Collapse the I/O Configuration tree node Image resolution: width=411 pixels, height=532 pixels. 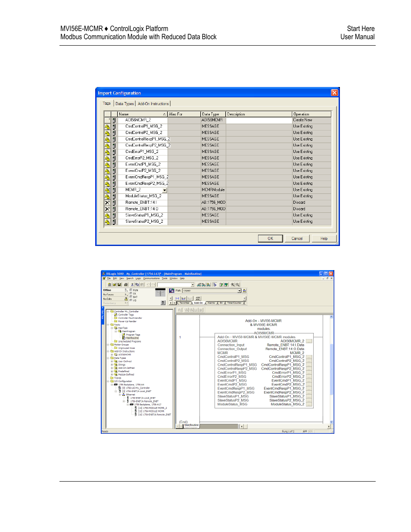(108, 381)
